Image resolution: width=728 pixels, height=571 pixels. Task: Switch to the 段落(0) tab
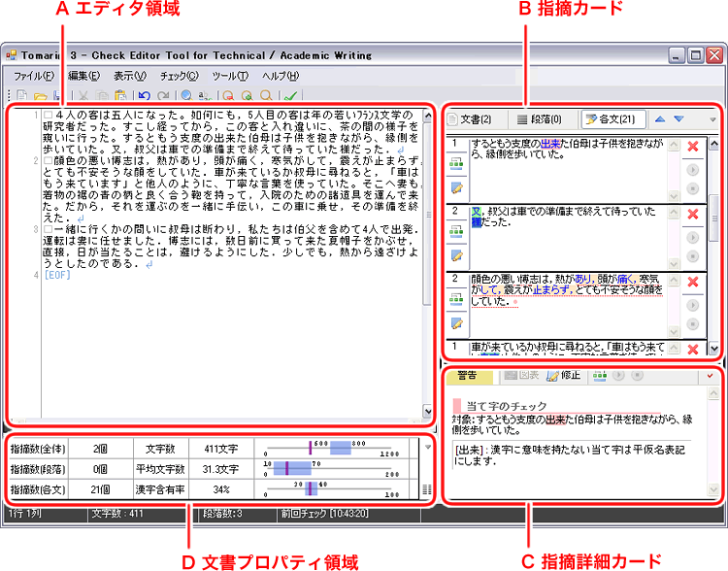tap(539, 119)
